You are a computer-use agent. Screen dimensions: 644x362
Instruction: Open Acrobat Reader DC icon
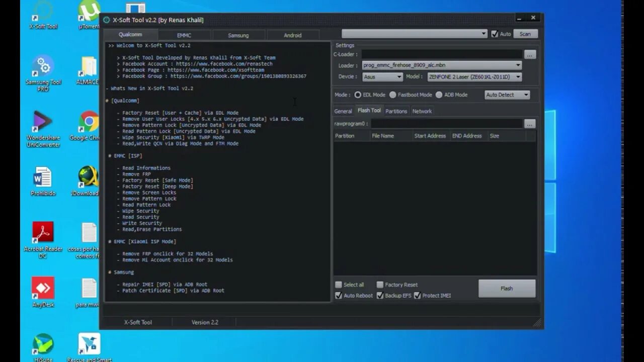[x=43, y=240]
